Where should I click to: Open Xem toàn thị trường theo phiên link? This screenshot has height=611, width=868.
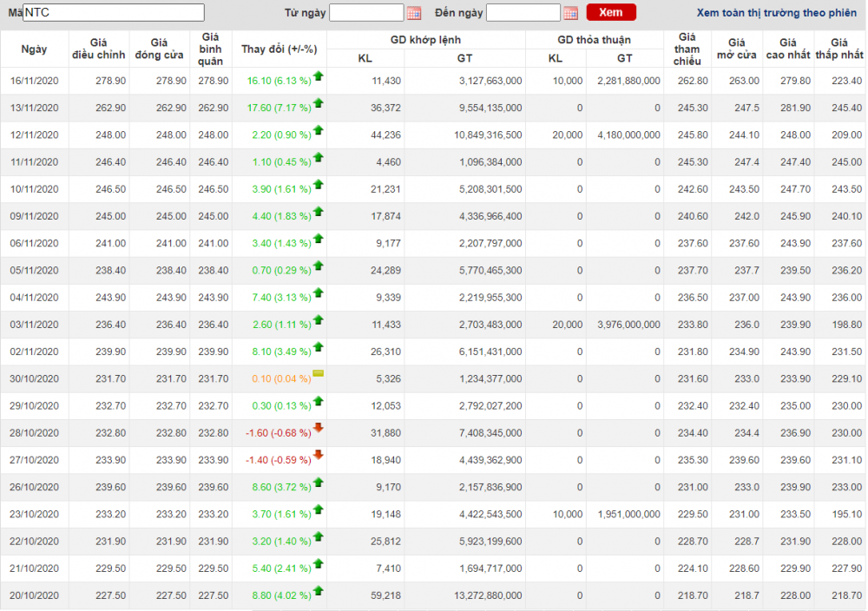(x=776, y=13)
